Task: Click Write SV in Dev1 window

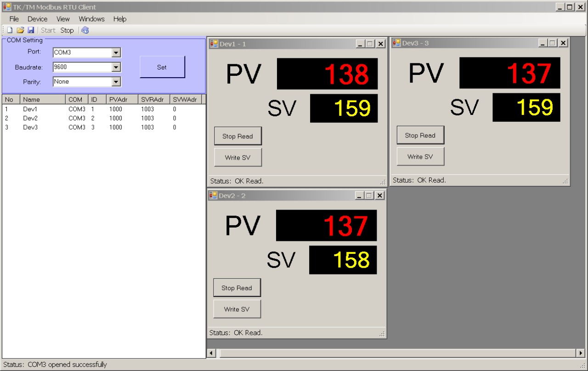Action: coord(237,157)
